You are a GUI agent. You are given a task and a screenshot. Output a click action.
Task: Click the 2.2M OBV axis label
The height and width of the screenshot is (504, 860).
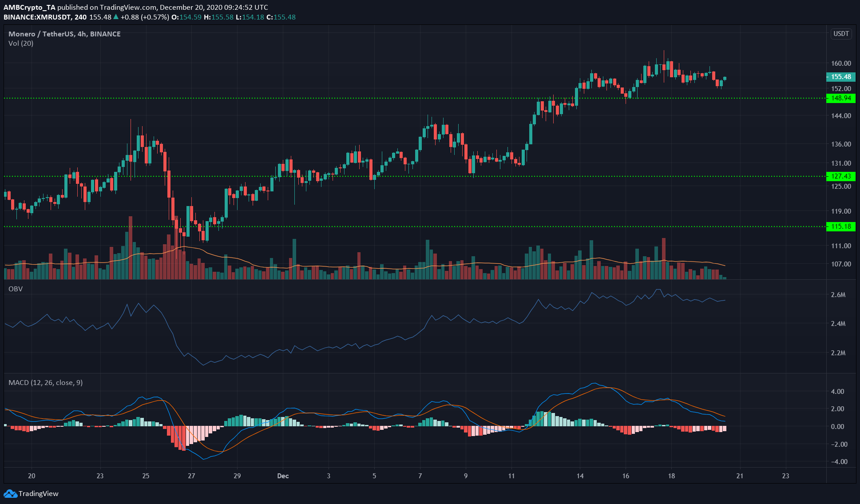click(x=838, y=353)
